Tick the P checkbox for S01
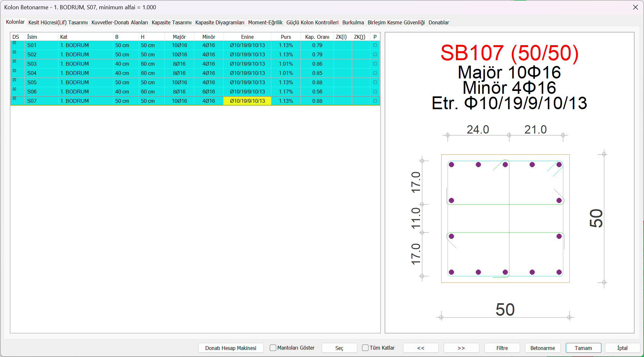This screenshot has width=644, height=357. (x=375, y=45)
